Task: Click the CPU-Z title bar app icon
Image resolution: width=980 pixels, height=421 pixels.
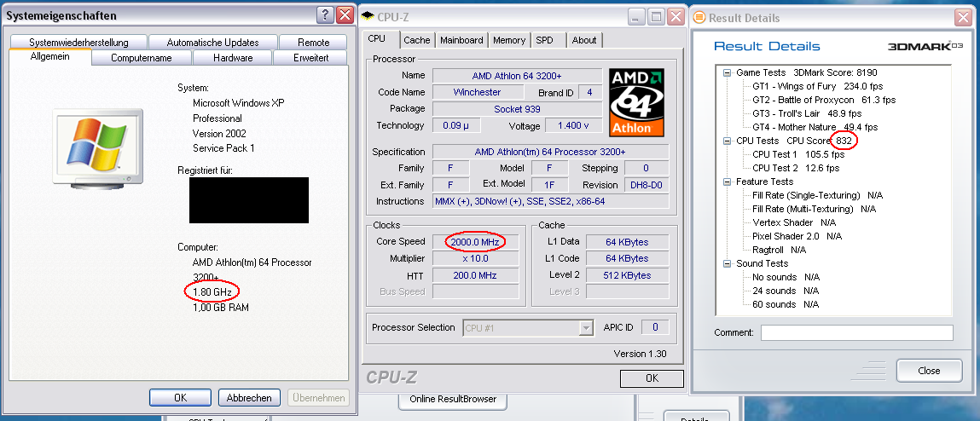Action: click(x=369, y=17)
